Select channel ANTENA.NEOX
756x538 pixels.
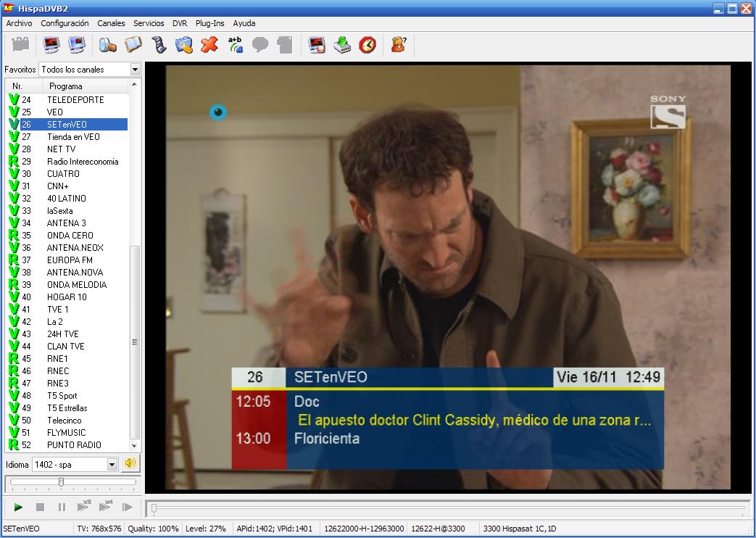68,247
